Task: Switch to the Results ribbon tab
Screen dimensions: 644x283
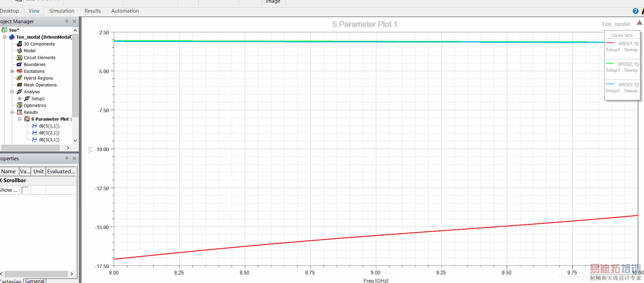Action: [x=93, y=11]
